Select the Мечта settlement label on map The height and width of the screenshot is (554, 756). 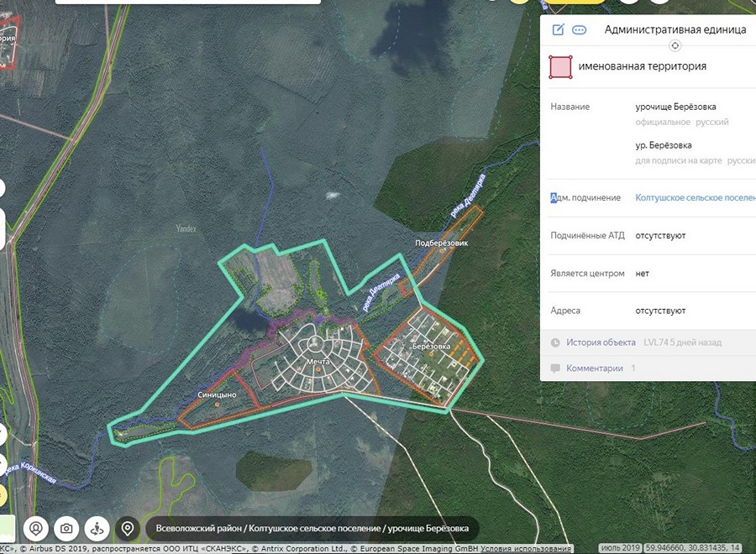(318, 362)
